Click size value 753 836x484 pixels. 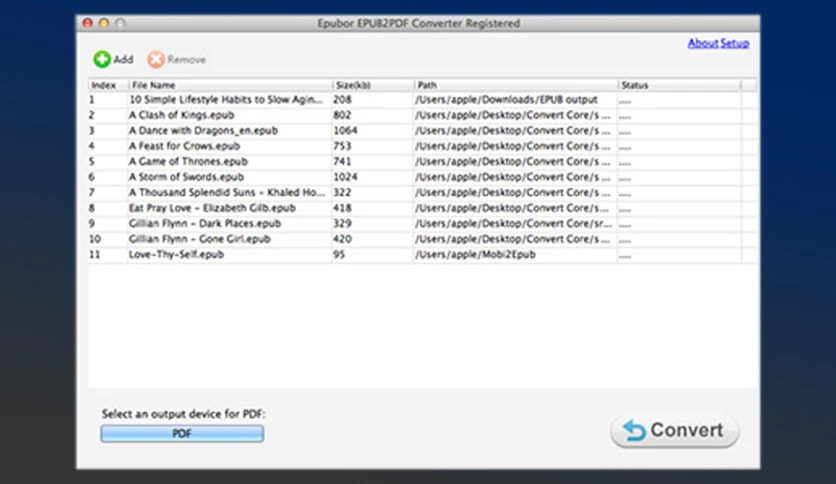pos(342,146)
